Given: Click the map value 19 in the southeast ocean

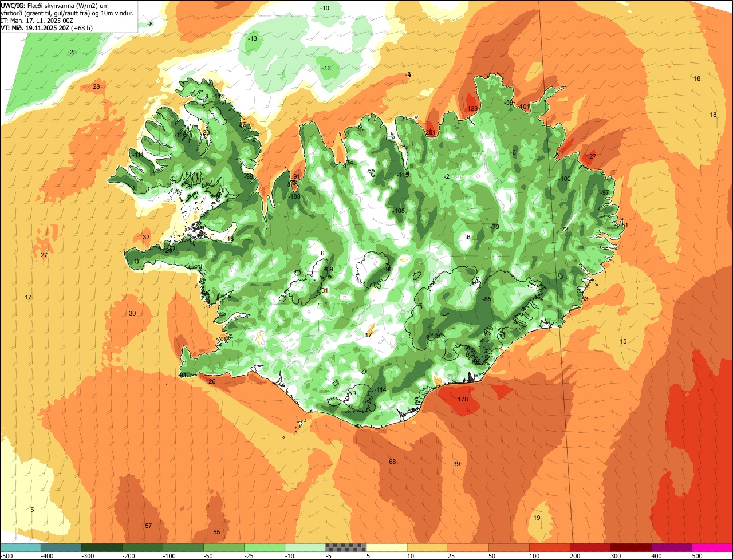Looking at the screenshot, I should pos(537,518).
